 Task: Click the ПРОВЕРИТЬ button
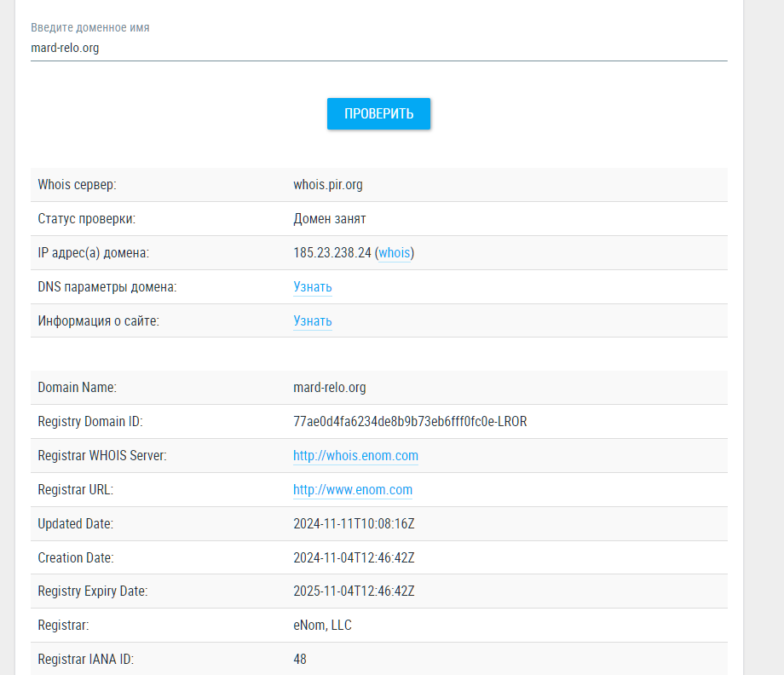click(378, 114)
